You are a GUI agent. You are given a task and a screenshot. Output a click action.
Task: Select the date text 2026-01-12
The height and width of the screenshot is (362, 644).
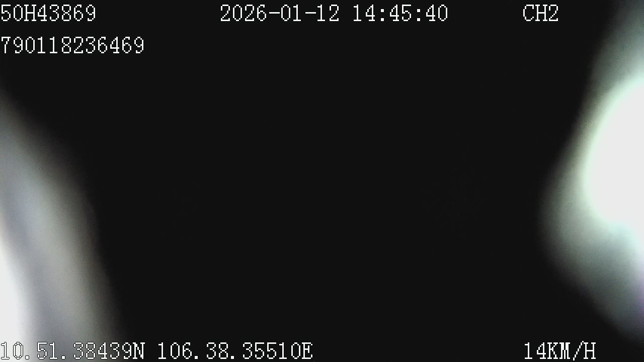click(x=280, y=13)
